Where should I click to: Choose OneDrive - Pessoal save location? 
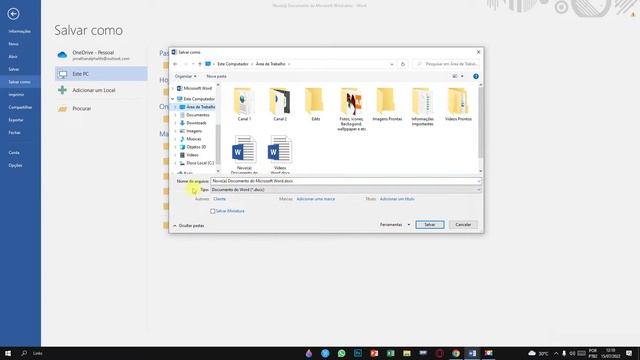click(101, 55)
